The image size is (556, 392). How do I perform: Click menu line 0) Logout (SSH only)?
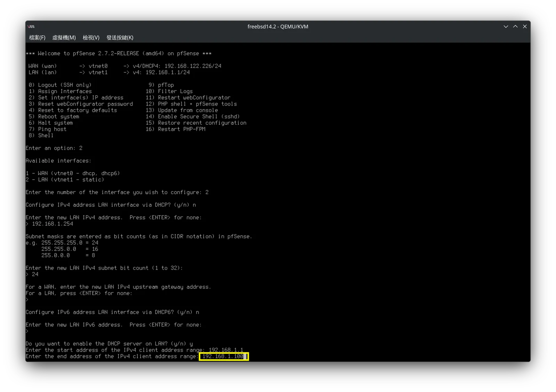pos(60,85)
